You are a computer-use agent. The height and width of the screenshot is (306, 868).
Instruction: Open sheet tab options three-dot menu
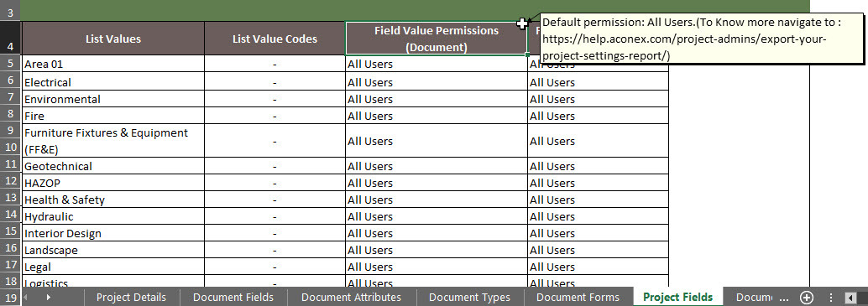click(x=830, y=298)
